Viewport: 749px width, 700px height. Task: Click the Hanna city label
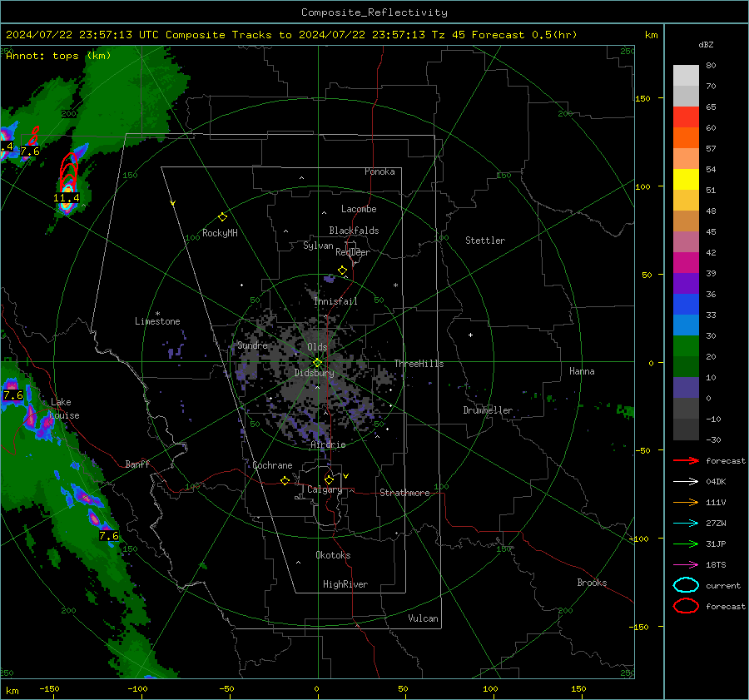point(582,371)
